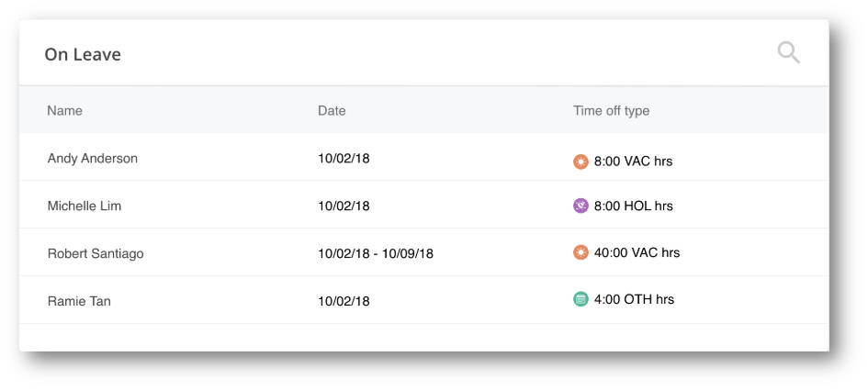
Task: Click Ramie Tan's green calendar icon
Action: pos(581,299)
